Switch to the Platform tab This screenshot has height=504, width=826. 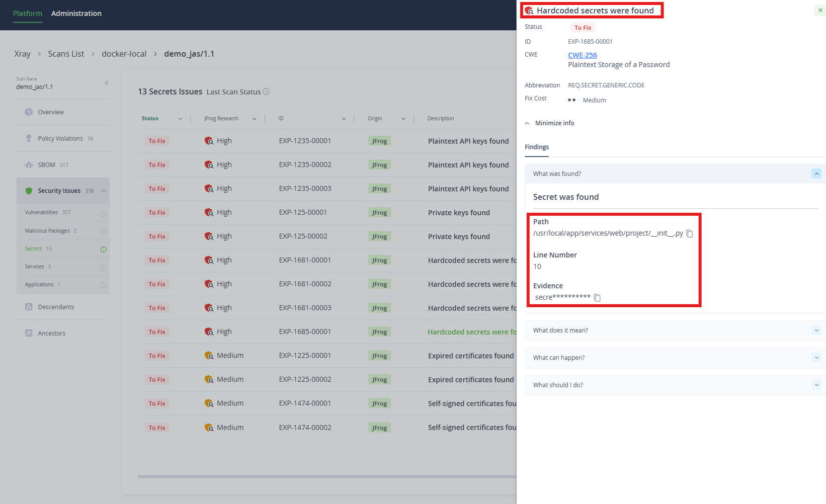[x=27, y=13]
